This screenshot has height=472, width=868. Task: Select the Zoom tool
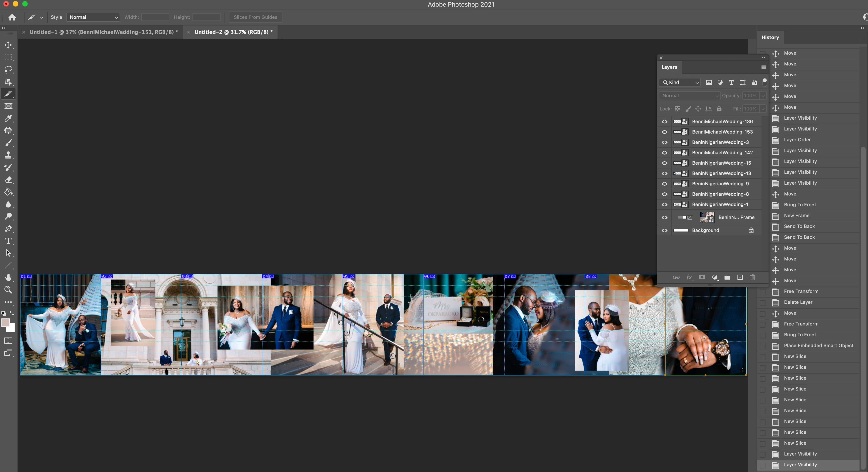pos(8,290)
